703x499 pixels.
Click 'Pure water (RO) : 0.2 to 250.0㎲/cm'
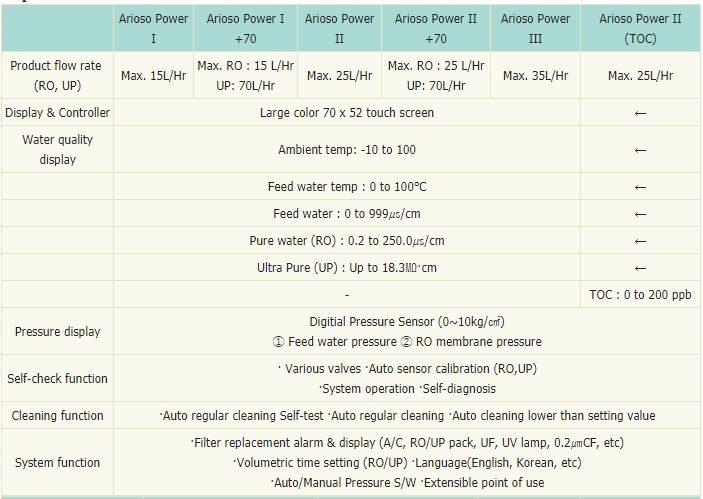coord(347,241)
